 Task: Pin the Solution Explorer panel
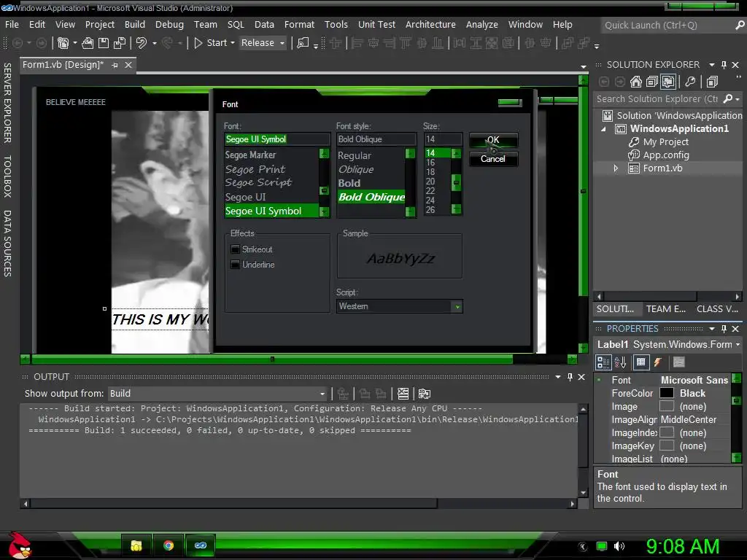click(x=724, y=64)
